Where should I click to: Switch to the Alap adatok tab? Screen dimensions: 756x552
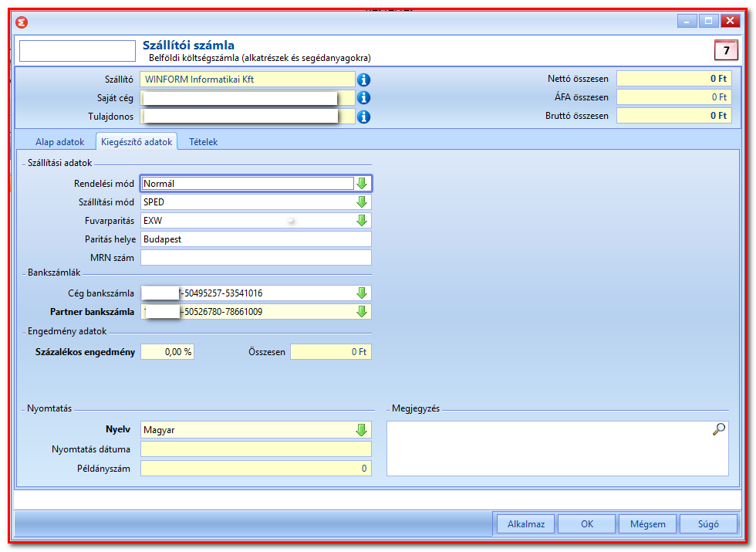coord(60,142)
